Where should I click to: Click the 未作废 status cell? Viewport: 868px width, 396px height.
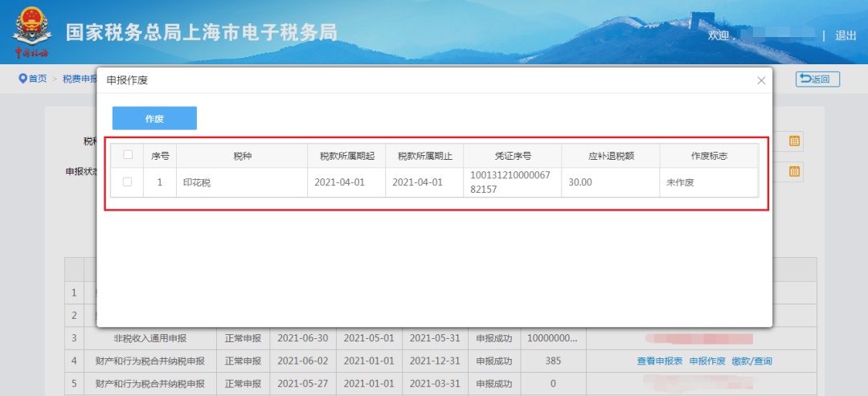(680, 182)
